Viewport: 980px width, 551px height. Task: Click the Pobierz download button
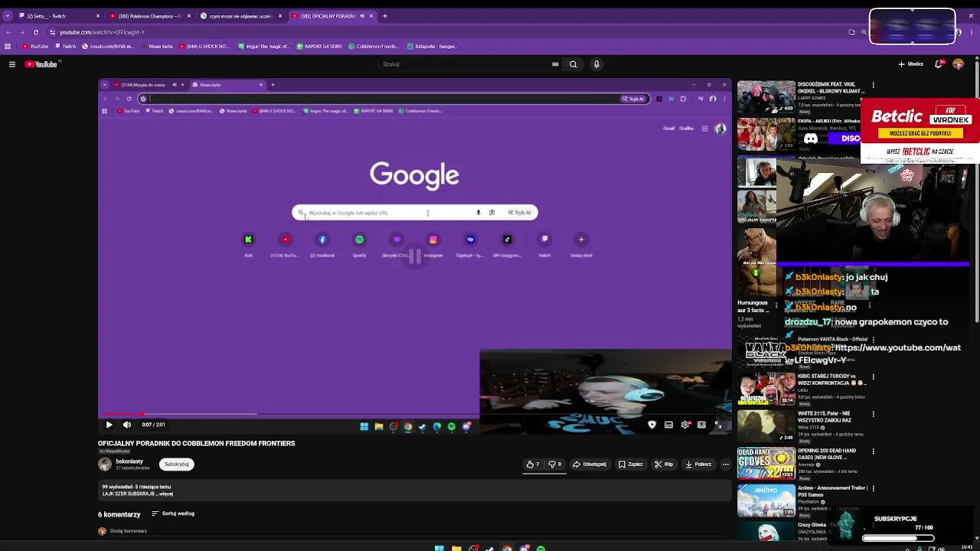click(699, 464)
